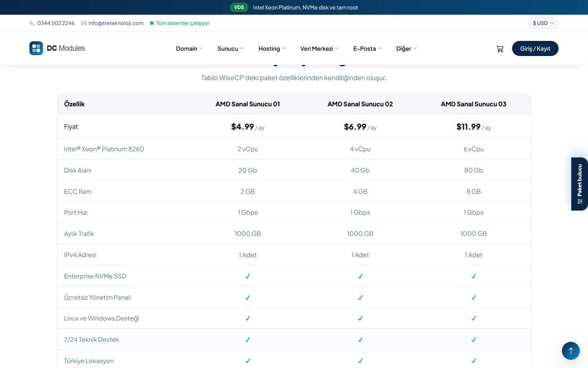This screenshot has width=588, height=368.
Task: Click the VDS badge in the top banner
Action: (239, 7)
